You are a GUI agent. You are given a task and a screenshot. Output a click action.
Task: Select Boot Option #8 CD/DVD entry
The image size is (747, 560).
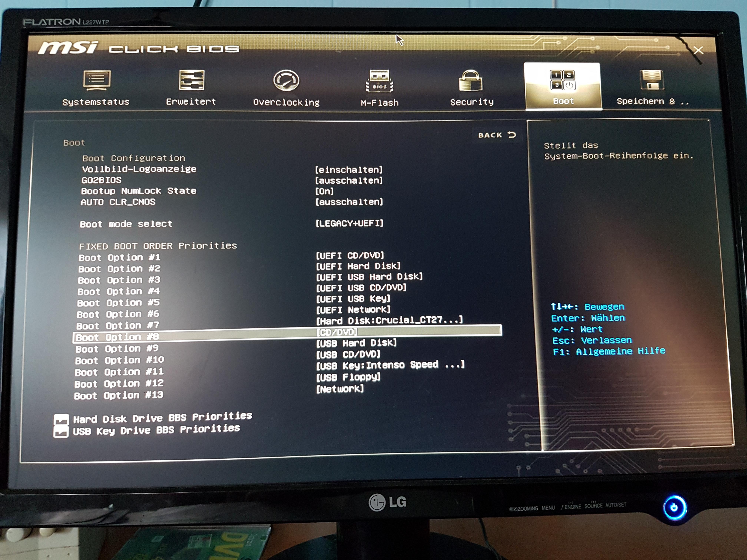click(x=337, y=332)
